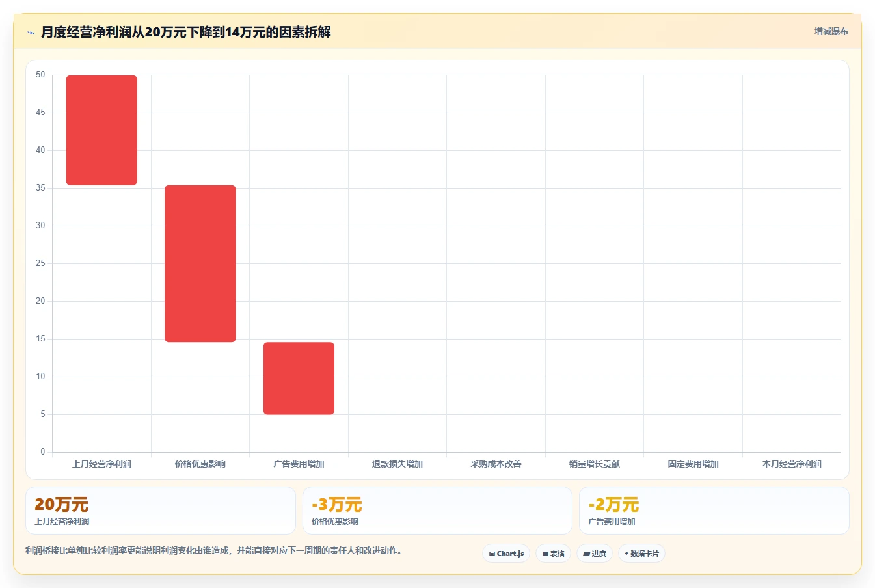This screenshot has height=588, width=875.
Task: Select the 表格 tag chip
Action: 553,554
